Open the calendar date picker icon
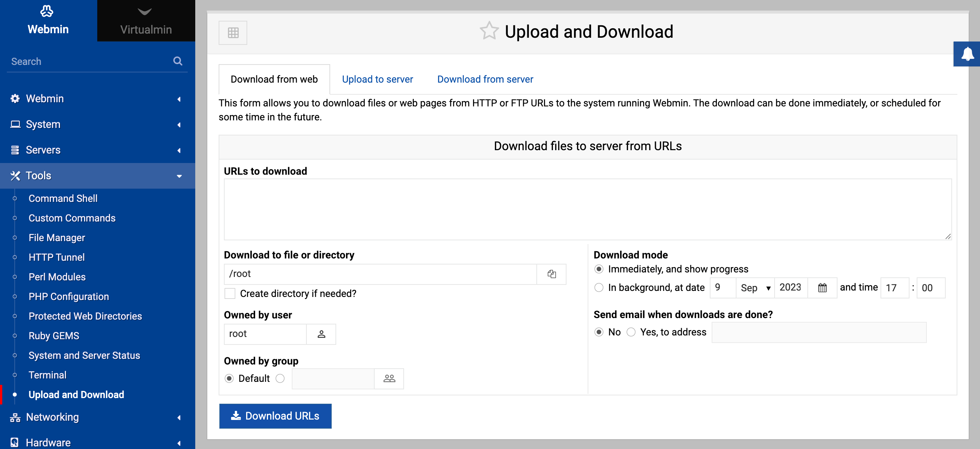 (822, 288)
